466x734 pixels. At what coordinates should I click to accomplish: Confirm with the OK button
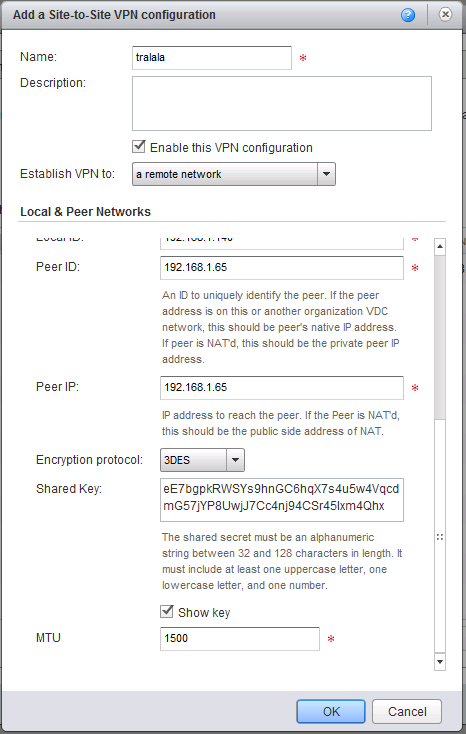point(331,712)
